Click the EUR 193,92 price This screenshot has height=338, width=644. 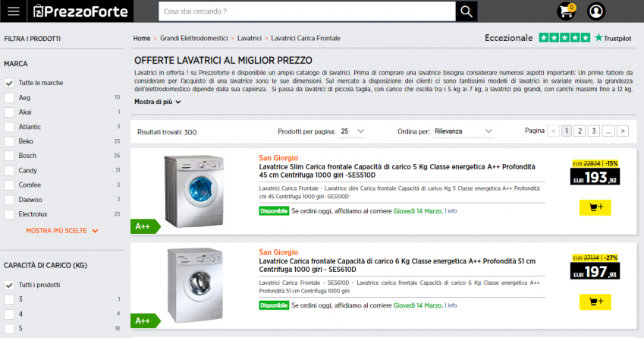pyautogui.click(x=595, y=177)
